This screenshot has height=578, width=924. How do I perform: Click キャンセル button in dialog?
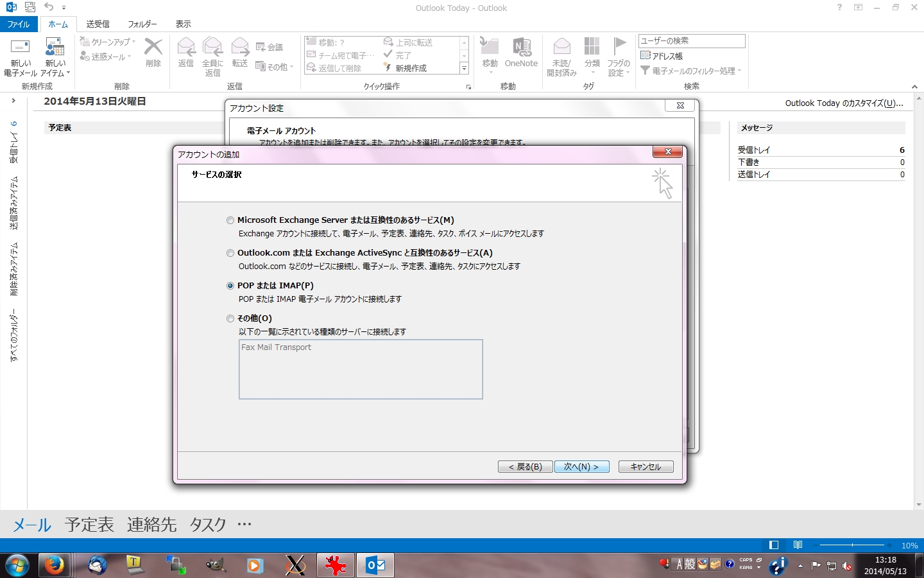(646, 467)
